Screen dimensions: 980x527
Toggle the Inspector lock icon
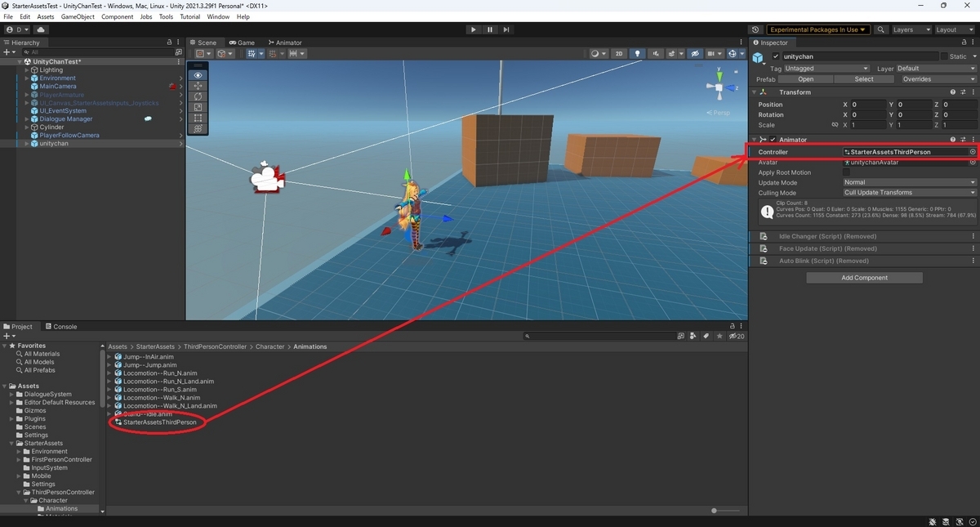[x=964, y=42]
